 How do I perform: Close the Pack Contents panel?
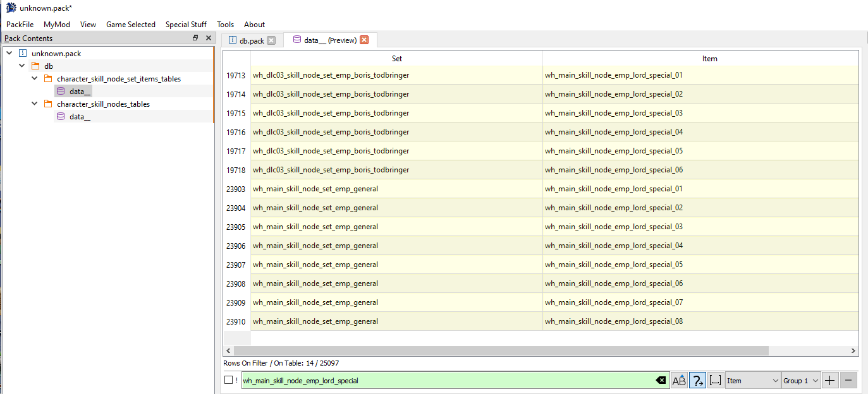pos(208,39)
